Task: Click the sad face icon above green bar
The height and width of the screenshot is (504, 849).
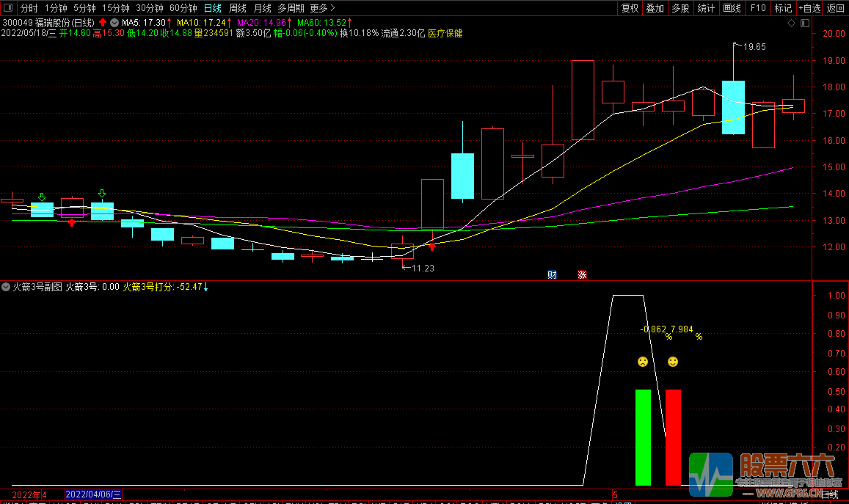Action: tap(642, 362)
